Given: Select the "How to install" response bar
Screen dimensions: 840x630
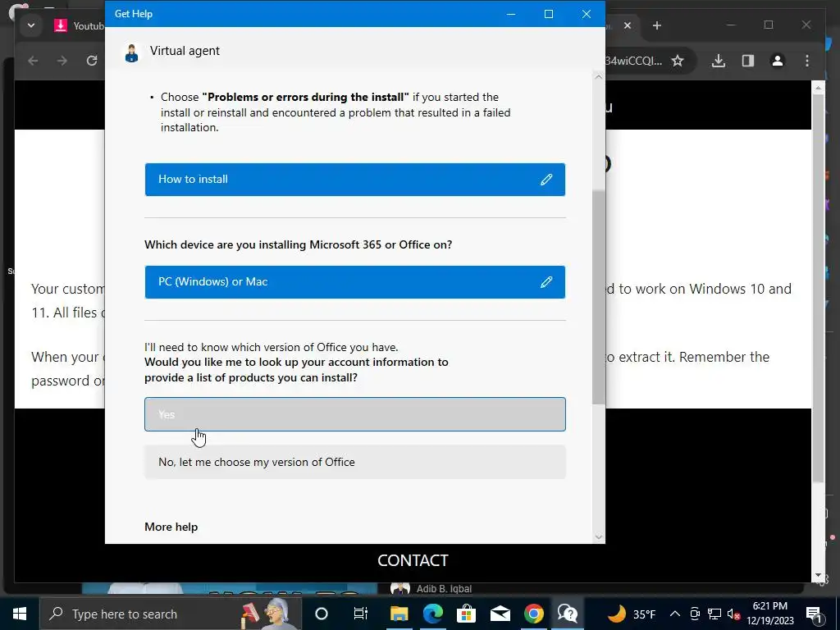Looking at the screenshot, I should pos(354,180).
